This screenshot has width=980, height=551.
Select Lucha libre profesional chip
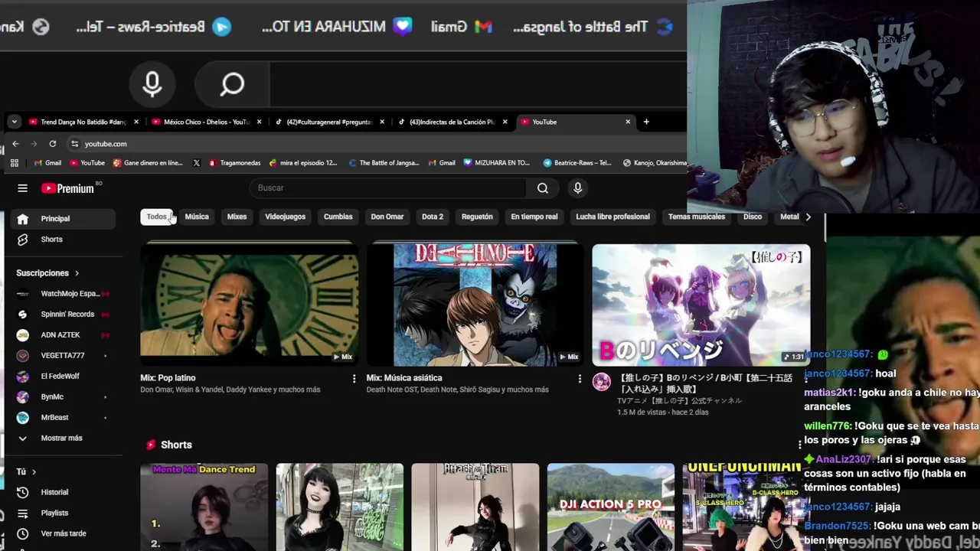coord(612,217)
